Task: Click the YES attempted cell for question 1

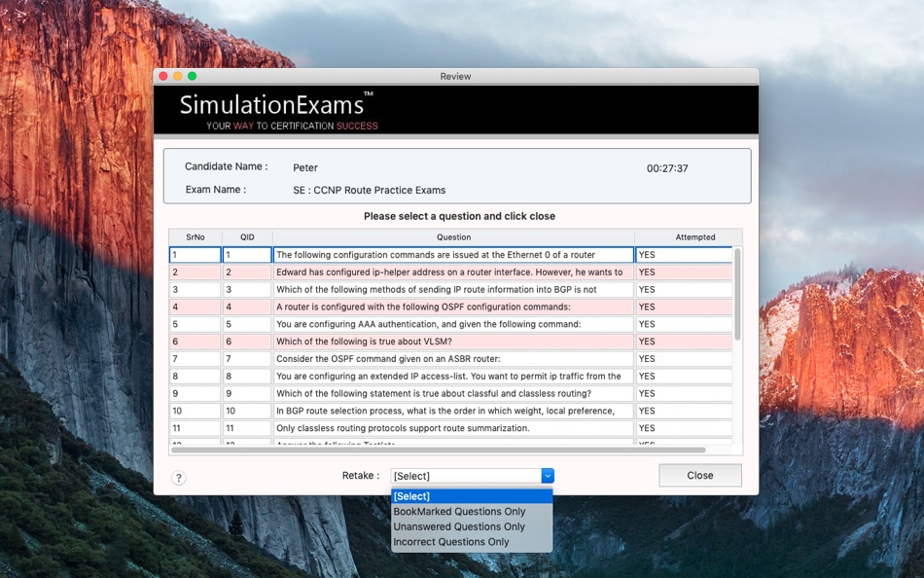Action: [684, 255]
